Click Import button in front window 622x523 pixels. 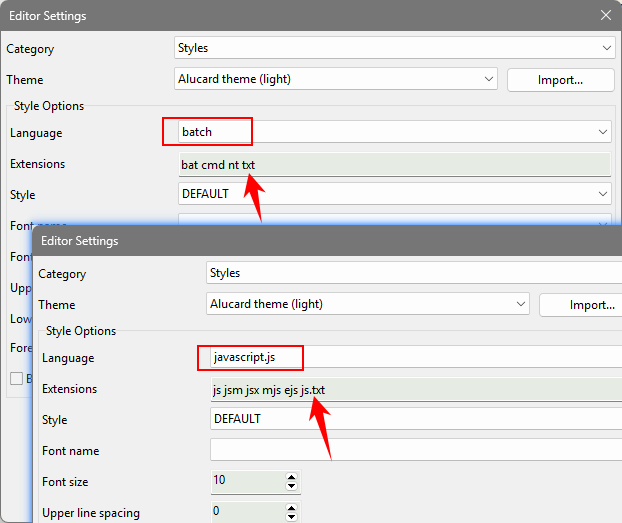(x=581, y=305)
